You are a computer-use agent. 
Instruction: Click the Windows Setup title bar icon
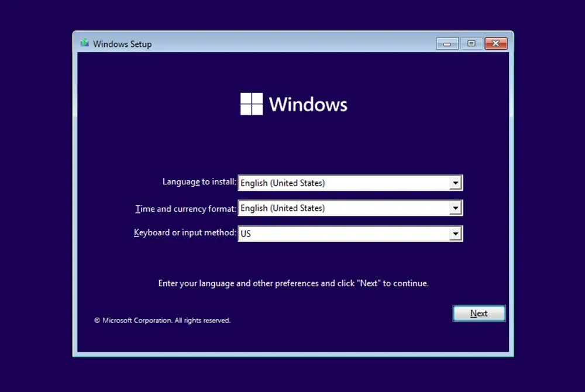click(85, 43)
